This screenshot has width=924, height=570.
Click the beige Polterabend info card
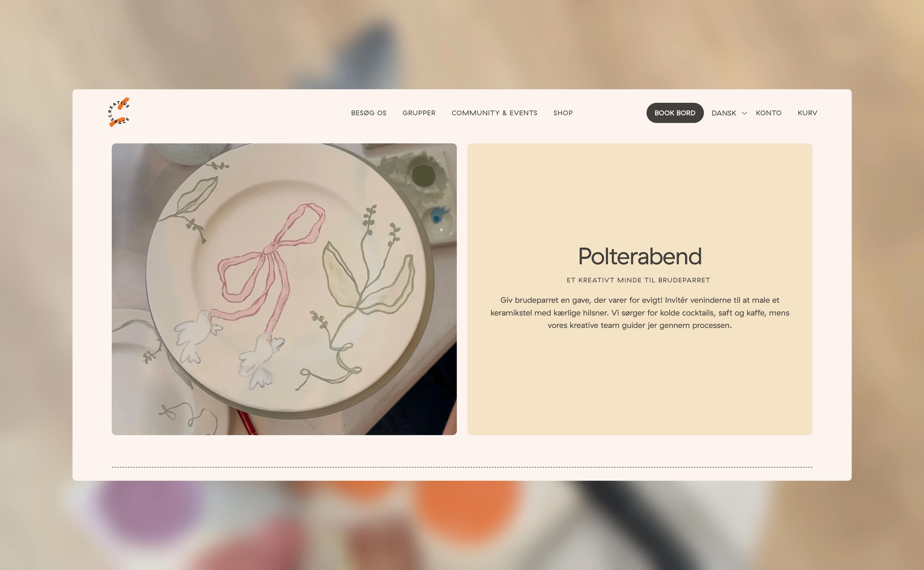pos(640,289)
